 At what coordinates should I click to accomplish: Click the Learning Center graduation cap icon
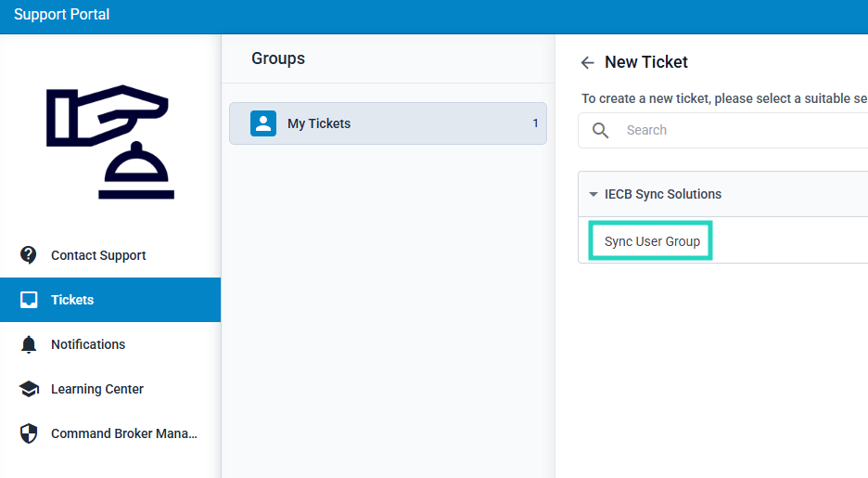(29, 389)
